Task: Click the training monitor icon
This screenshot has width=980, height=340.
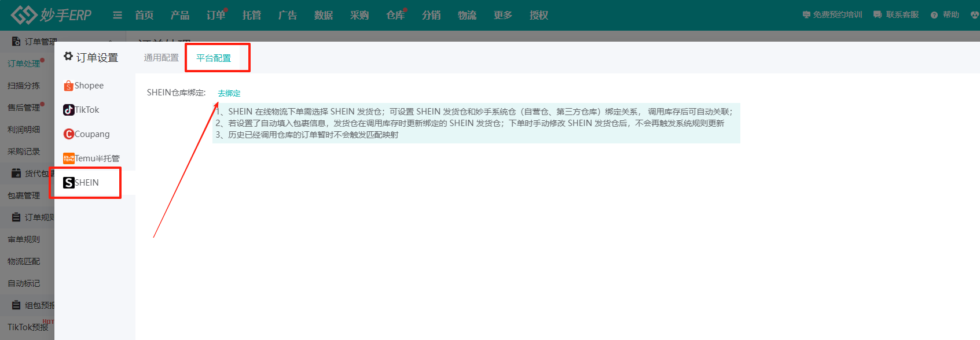Action: pyautogui.click(x=806, y=14)
